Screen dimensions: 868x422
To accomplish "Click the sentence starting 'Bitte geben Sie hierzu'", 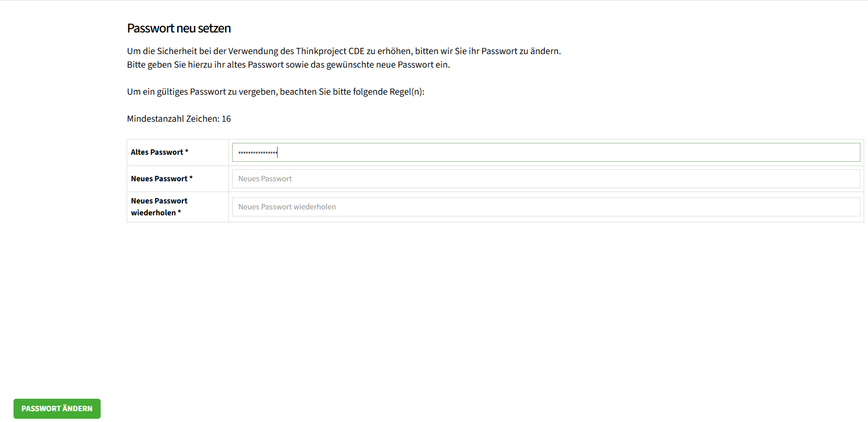I will 288,64.
